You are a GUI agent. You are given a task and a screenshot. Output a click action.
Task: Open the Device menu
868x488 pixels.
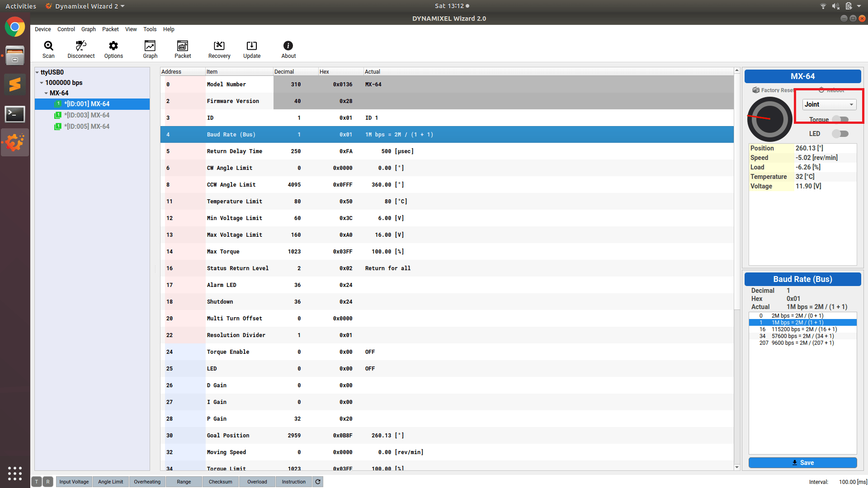(x=43, y=29)
